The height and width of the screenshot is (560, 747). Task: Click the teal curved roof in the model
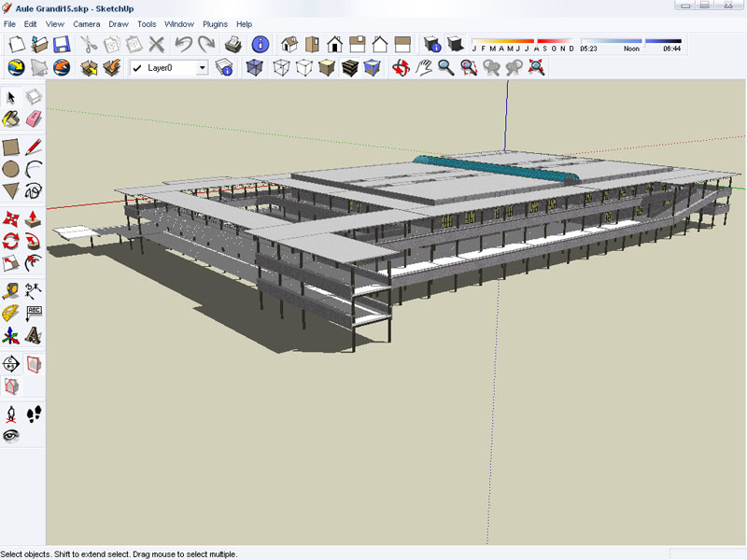point(496,168)
